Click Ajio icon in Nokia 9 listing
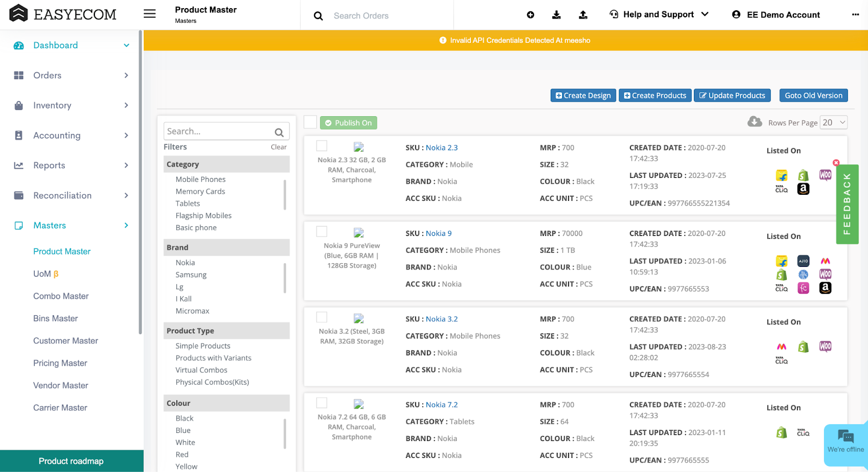Viewport: 868px width, 472px height. point(803,261)
